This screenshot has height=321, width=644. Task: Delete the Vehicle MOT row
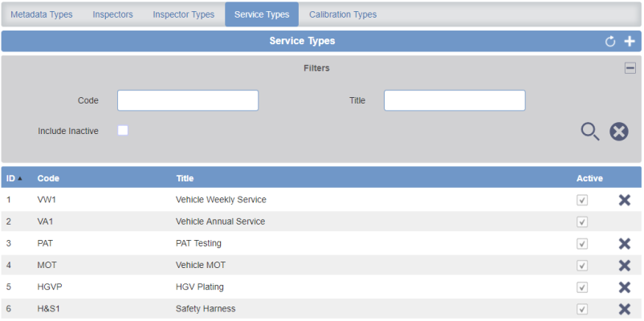tap(624, 266)
